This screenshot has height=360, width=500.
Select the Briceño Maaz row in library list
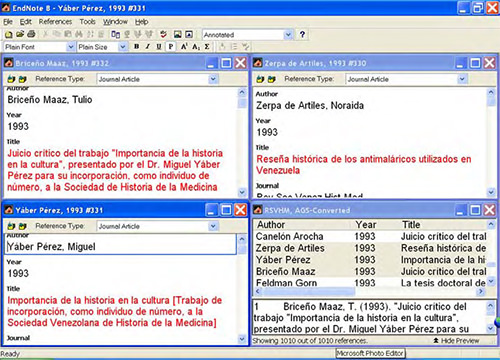[370, 271]
